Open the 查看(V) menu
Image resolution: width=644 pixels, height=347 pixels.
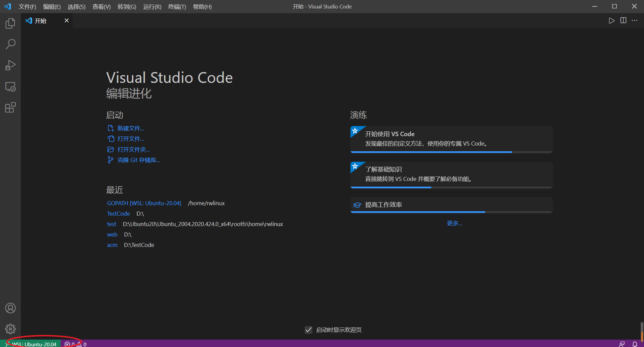coord(101,7)
